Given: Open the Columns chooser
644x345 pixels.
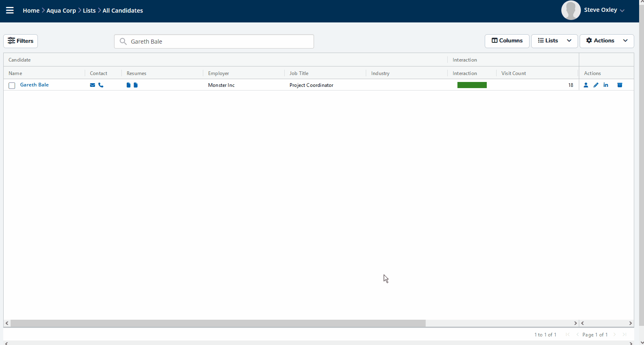Looking at the screenshot, I should tap(507, 41).
